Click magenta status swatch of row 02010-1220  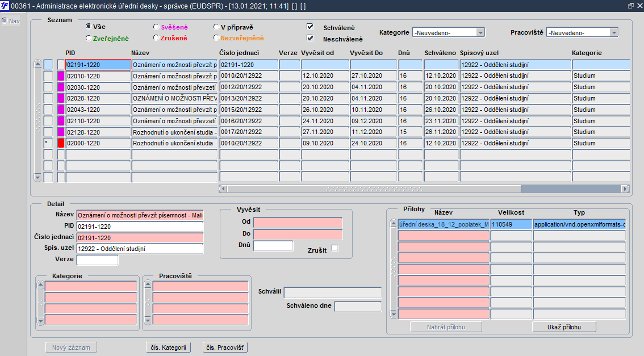click(x=61, y=76)
